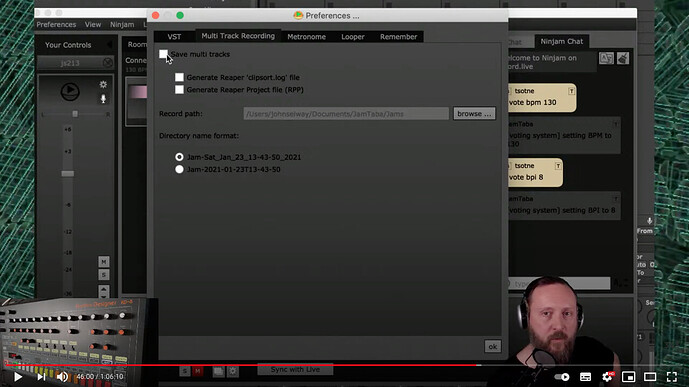Click the bottom window icon next to gear
This screenshot has width=689, height=387.
(x=218, y=372)
